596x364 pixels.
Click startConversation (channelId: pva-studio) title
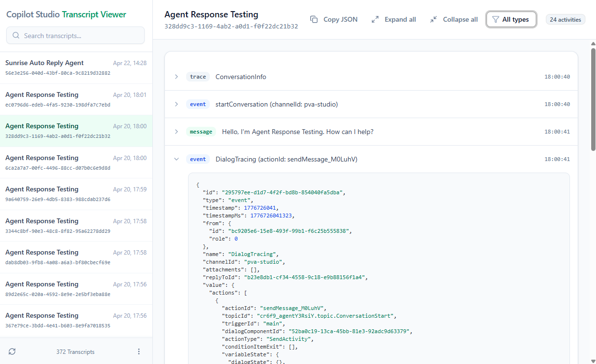(x=277, y=104)
